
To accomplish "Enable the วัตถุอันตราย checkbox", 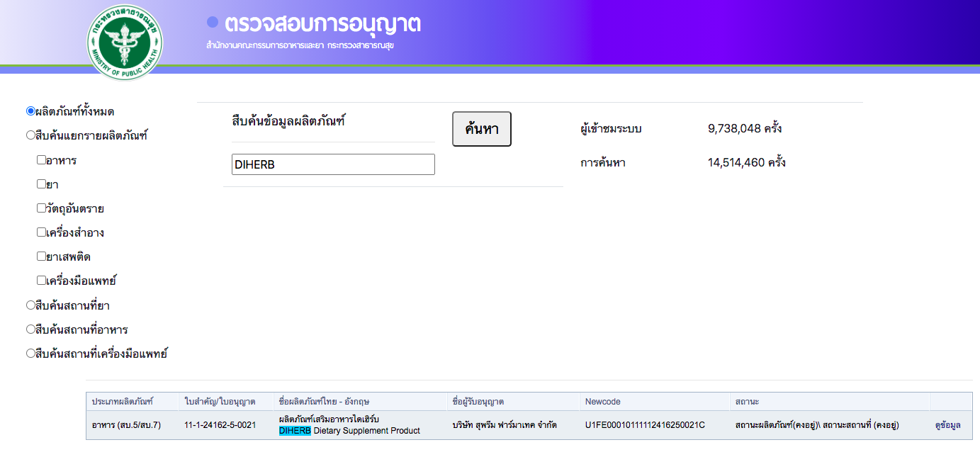I will point(41,208).
